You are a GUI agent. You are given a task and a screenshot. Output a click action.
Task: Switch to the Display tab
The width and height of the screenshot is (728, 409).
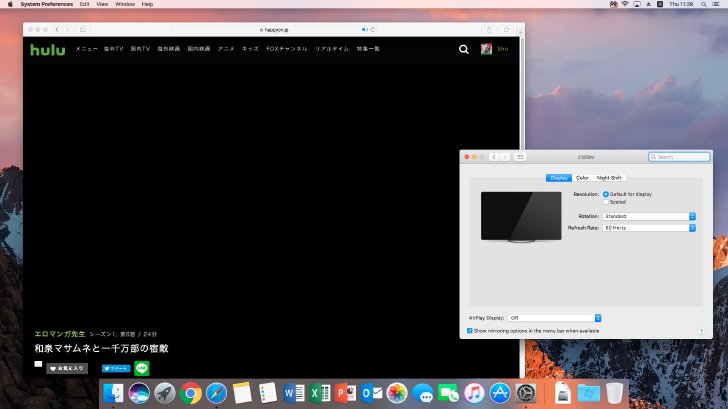pyautogui.click(x=559, y=178)
